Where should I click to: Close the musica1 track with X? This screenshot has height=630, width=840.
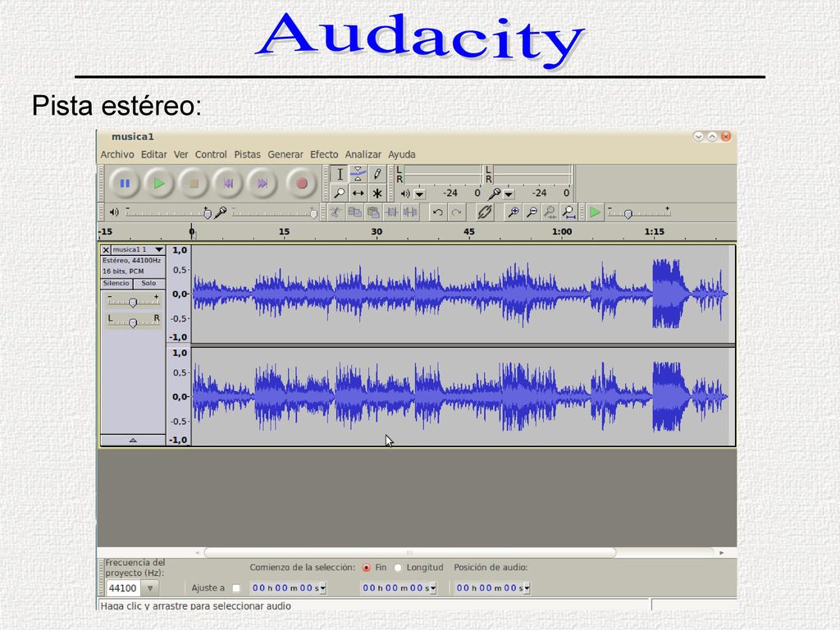click(x=106, y=249)
